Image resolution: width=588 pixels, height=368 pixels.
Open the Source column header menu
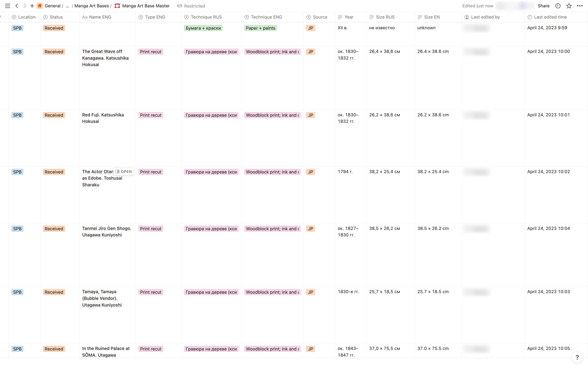[319, 17]
